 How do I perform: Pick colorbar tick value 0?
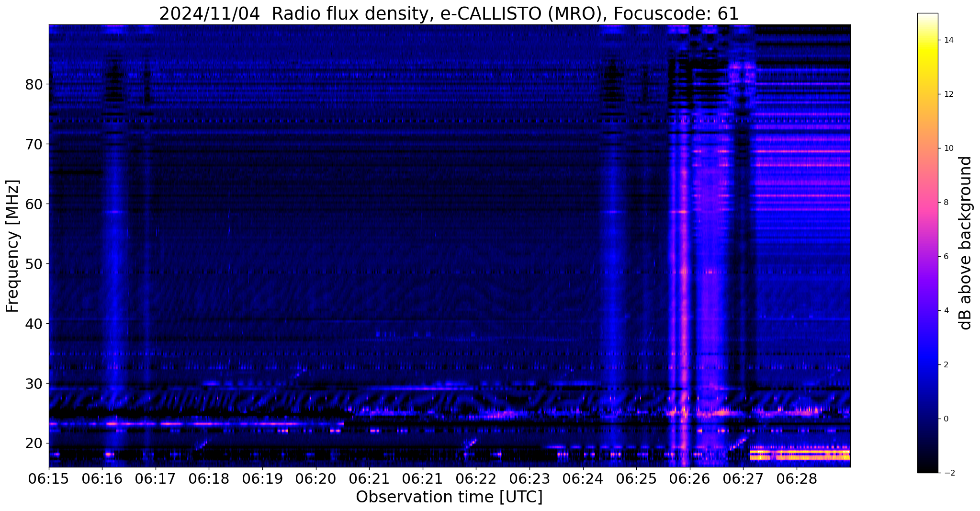pos(946,419)
